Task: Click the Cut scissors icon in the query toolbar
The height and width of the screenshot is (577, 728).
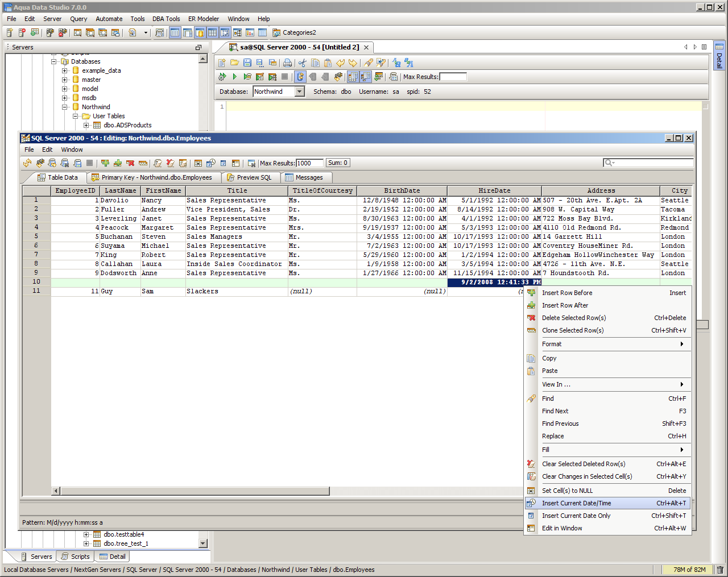Action: coord(302,63)
